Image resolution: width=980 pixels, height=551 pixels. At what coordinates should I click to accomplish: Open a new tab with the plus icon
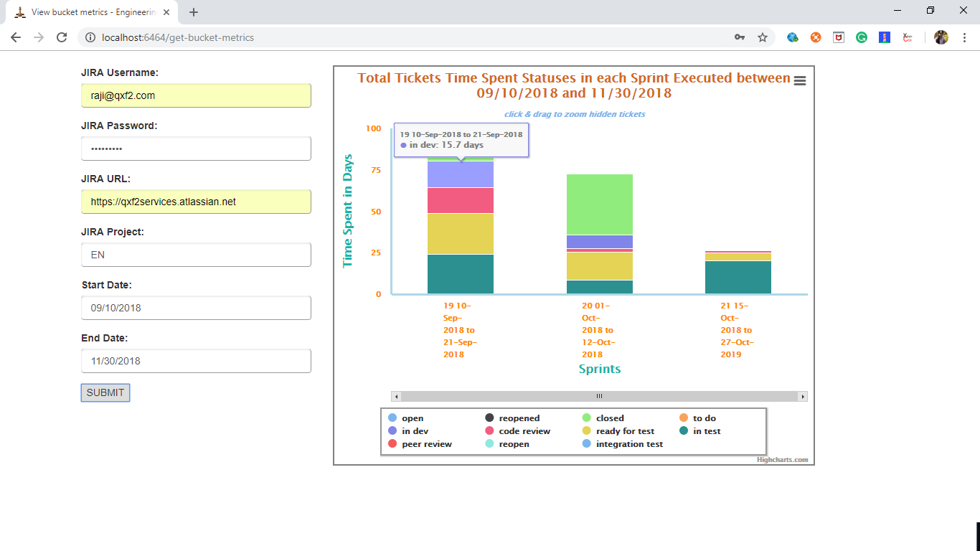coord(194,12)
